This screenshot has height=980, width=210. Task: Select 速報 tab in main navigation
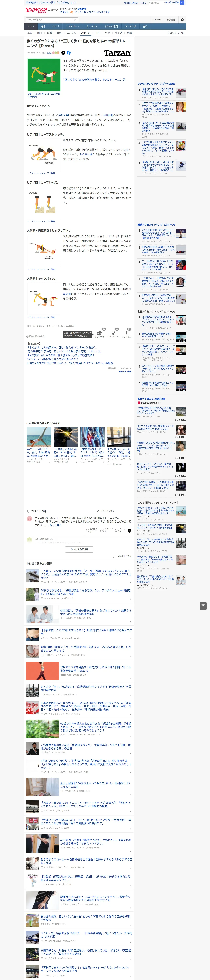pyautogui.click(x=43, y=26)
